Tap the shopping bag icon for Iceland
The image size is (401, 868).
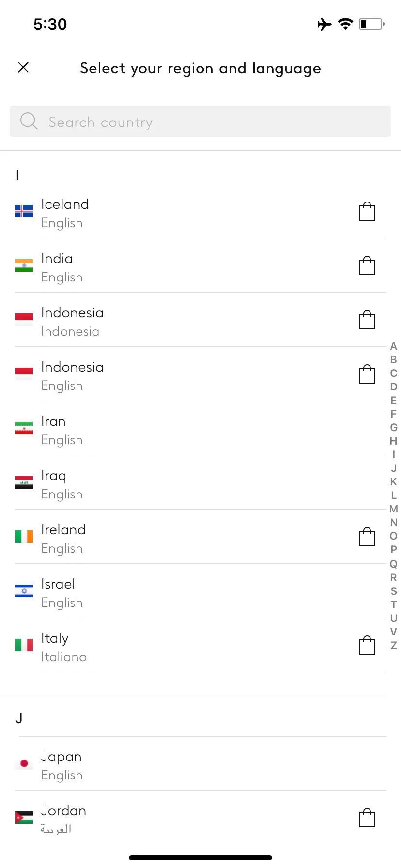367,211
